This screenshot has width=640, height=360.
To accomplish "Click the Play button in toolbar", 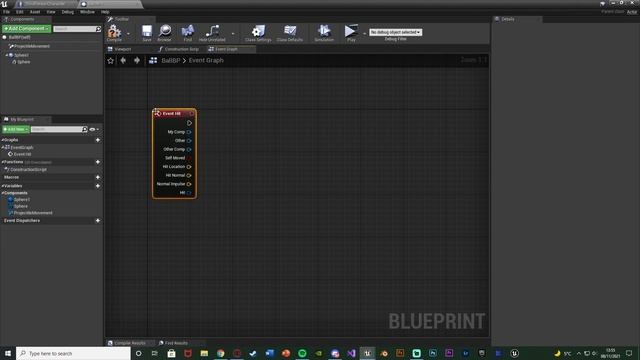I will pos(351,32).
